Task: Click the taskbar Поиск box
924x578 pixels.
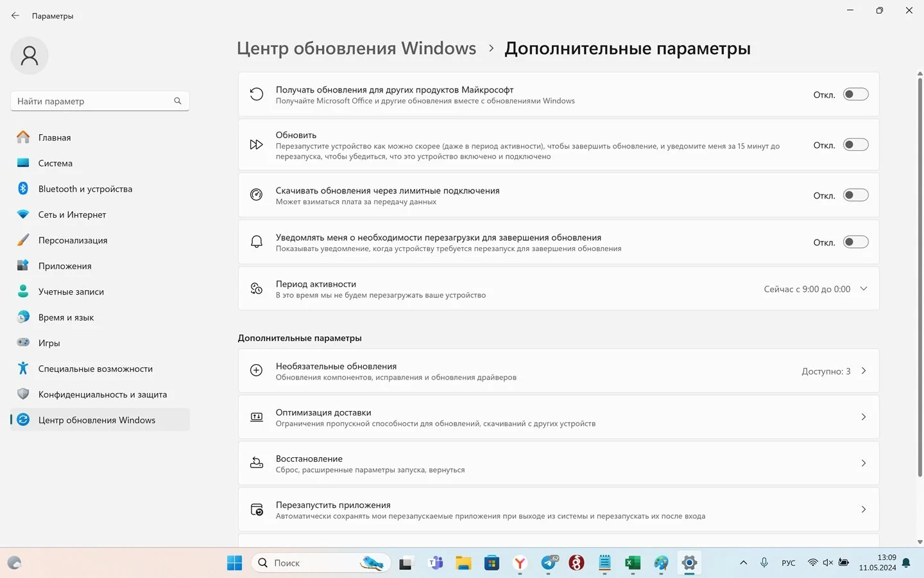Action: (x=321, y=563)
